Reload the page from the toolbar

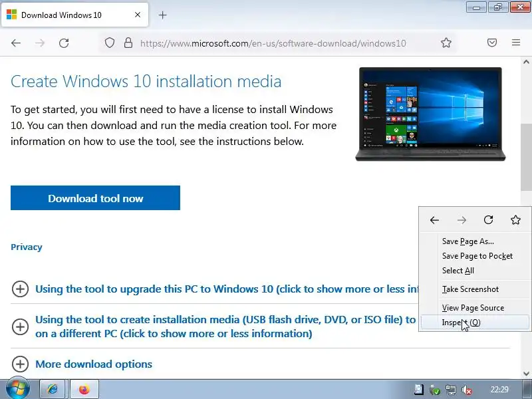[x=64, y=43]
